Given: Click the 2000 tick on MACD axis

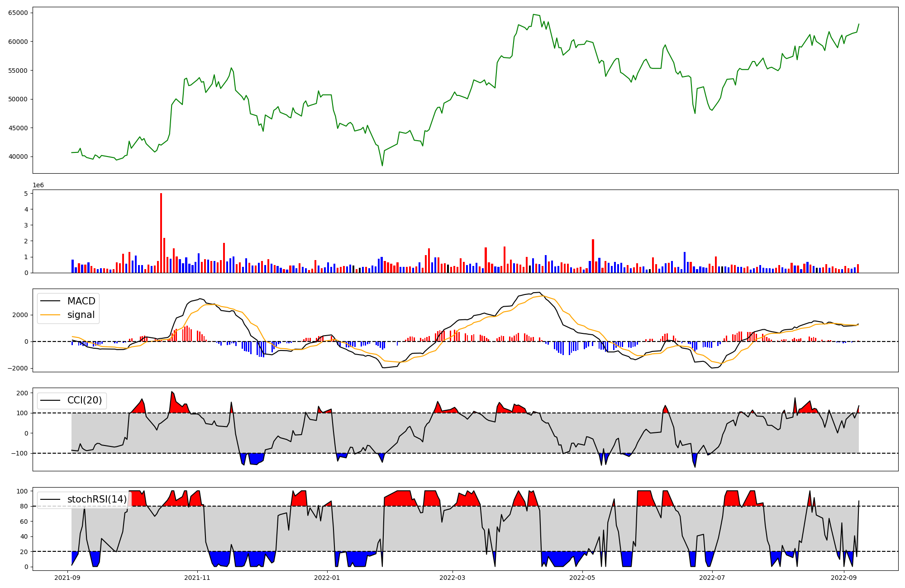Looking at the screenshot, I should pos(21,315).
